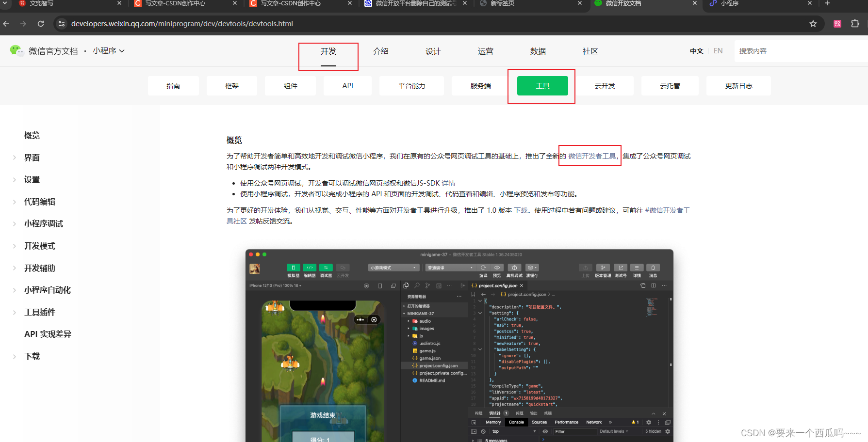
Task: Click the 搜索内容 search field
Action: coord(801,51)
